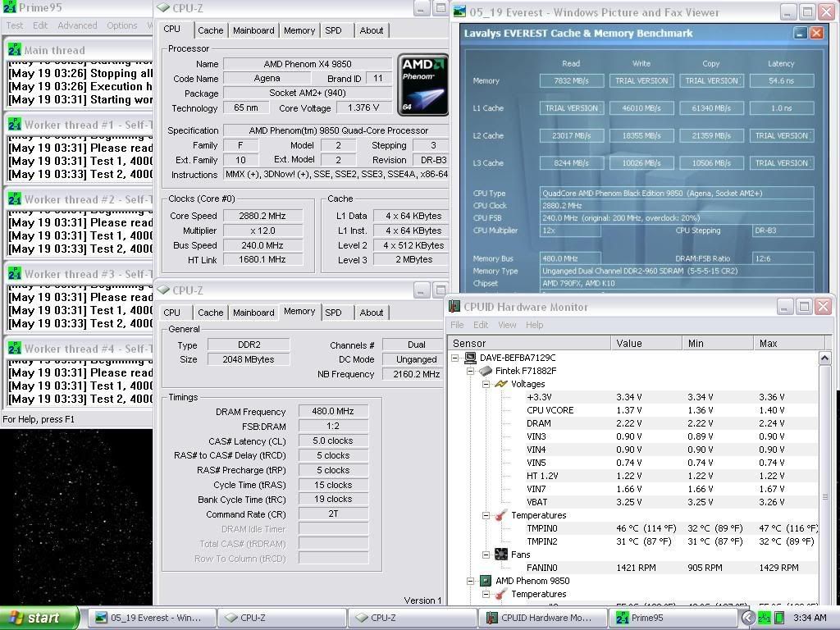Click the DRAM Frequency 480.0 MHz field
The height and width of the screenshot is (630, 840).
click(333, 412)
